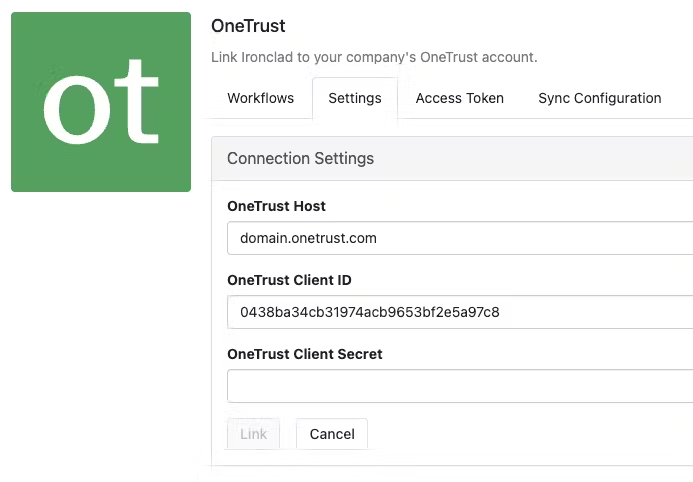
Task: Click the OneTrust integration title
Action: click(x=248, y=26)
